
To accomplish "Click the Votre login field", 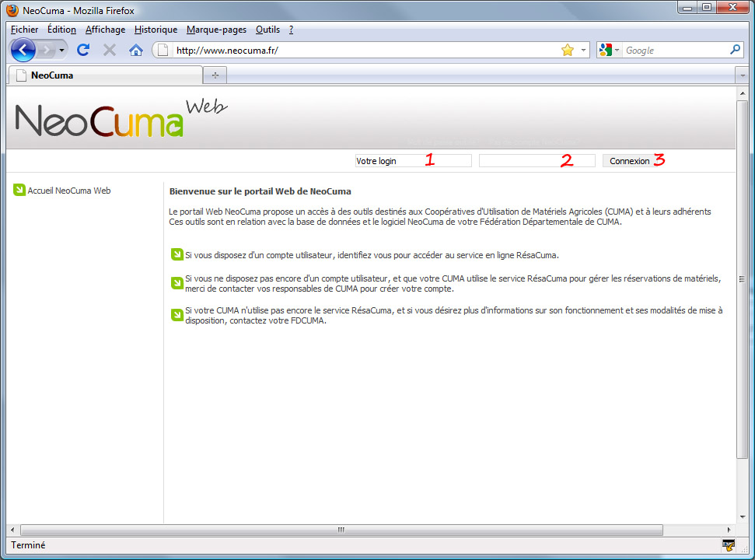I will 413,161.
